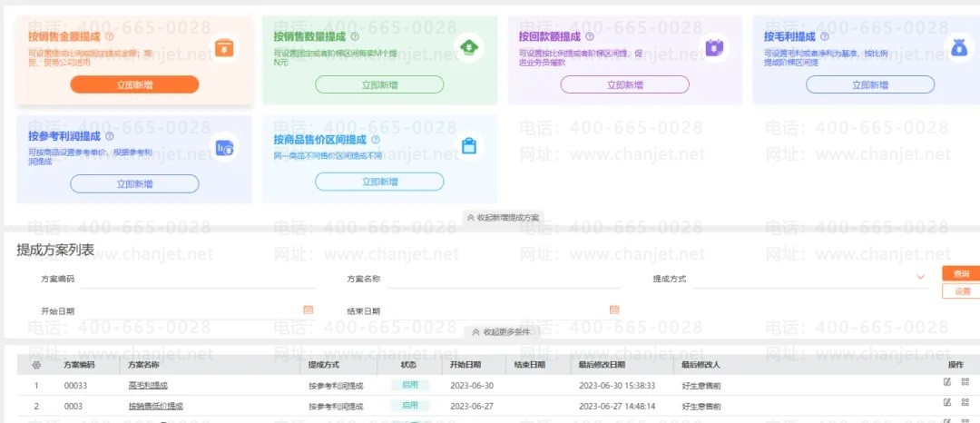The height and width of the screenshot is (423, 980).
Task: Open the 开始日期 calendar picker icon
Action: (308, 310)
